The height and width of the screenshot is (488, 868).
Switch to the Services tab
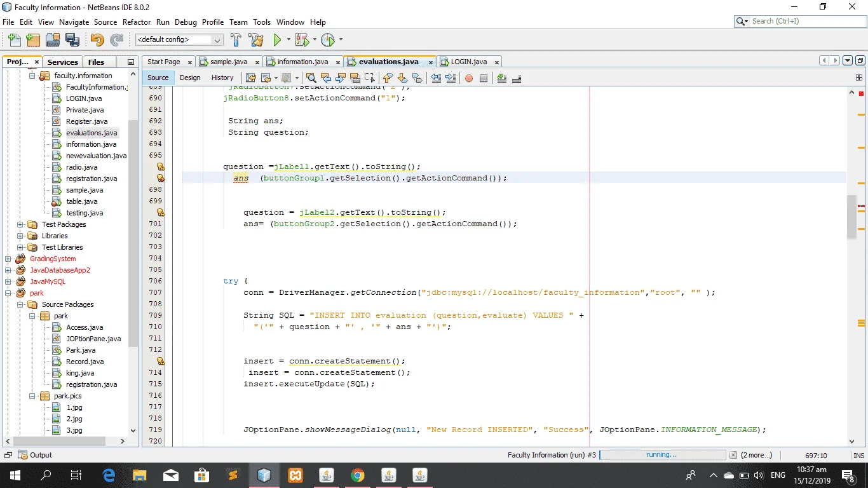coord(63,62)
